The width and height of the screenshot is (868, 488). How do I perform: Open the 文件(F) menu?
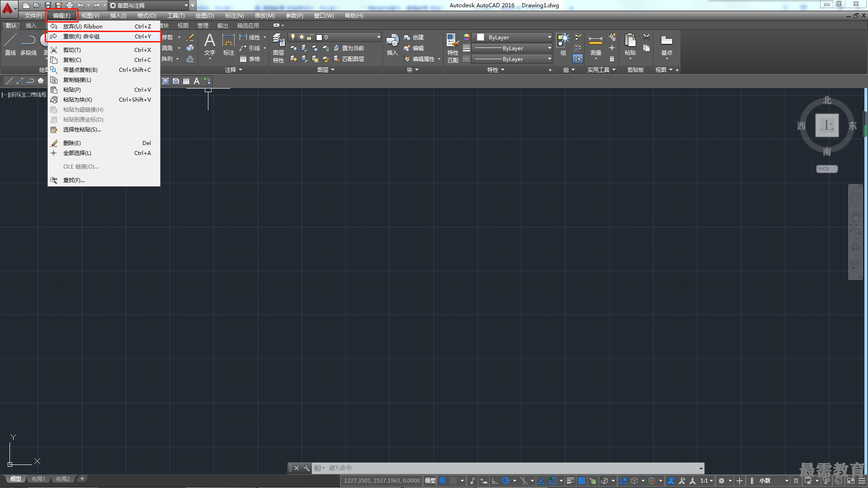(x=33, y=16)
